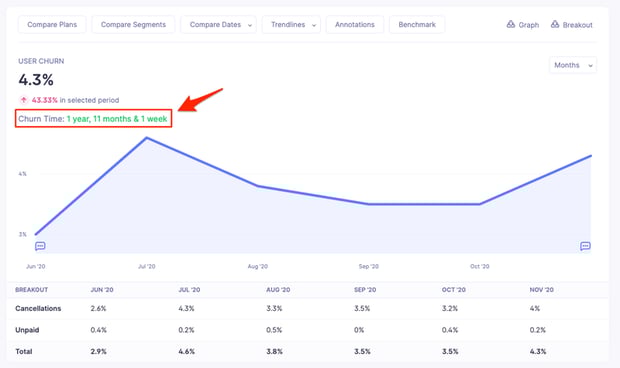Click the Jul '20 peak on the chart line
620x368 pixels.
point(147,138)
